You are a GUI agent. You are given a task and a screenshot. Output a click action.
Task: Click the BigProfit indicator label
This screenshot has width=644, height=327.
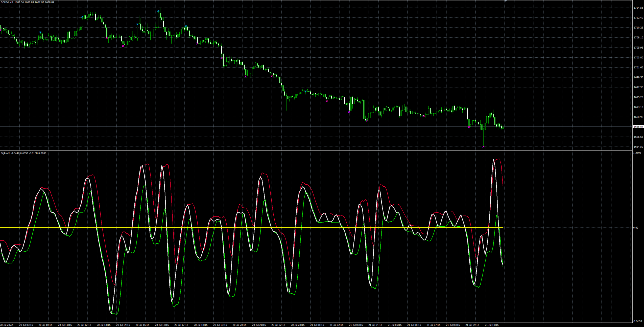[x=5, y=153]
